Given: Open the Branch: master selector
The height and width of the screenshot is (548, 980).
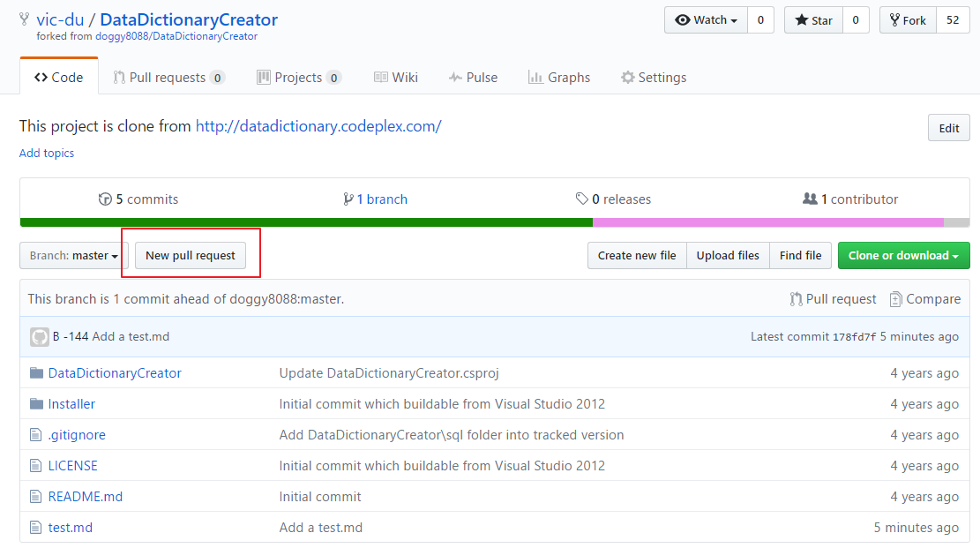Looking at the screenshot, I should (x=74, y=255).
